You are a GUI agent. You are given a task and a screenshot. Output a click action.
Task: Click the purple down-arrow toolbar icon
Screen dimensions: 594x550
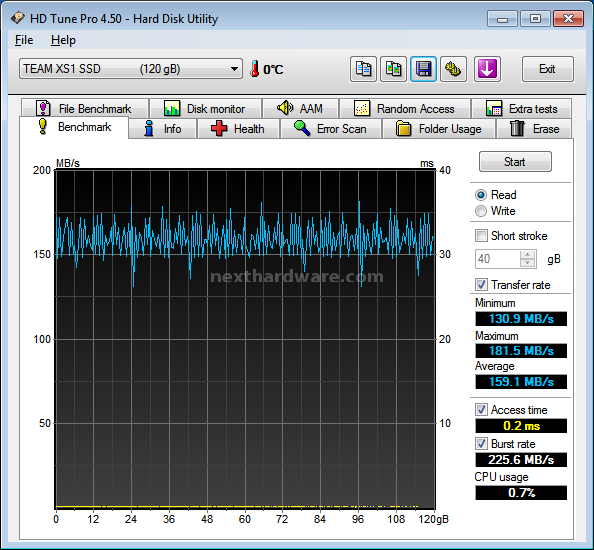[487, 69]
